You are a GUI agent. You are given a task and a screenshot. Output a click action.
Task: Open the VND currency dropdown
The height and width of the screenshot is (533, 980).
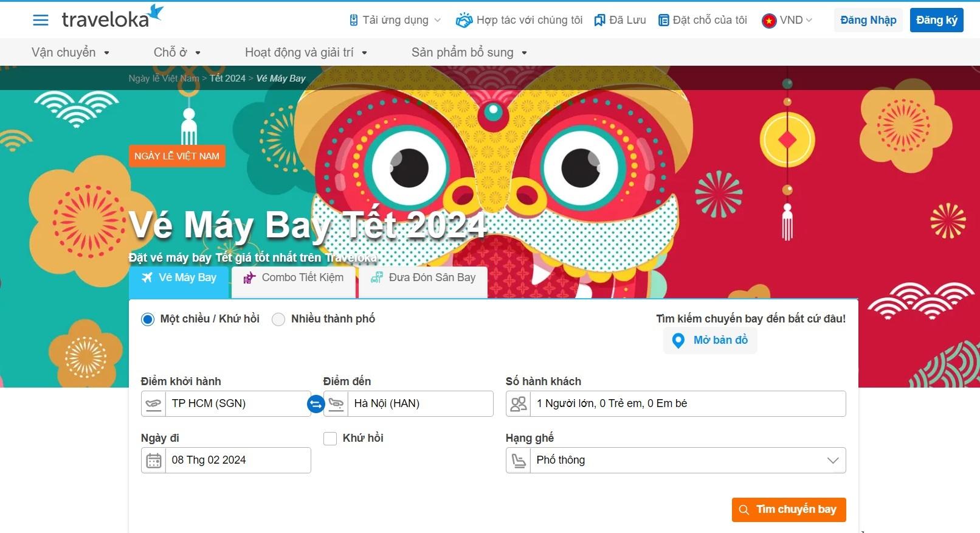(x=787, y=20)
